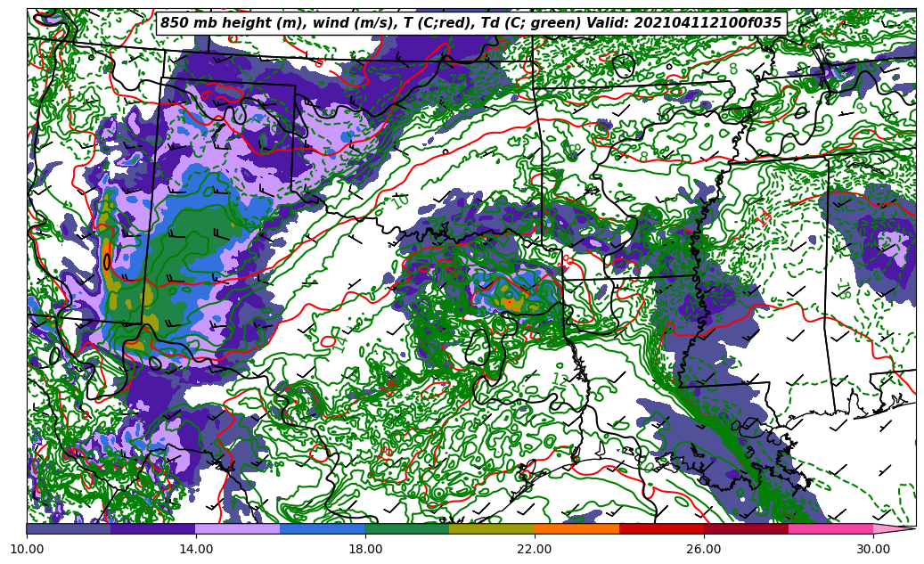Pick the light purple 14–16 colorbar segment

pyautogui.click(x=238, y=528)
